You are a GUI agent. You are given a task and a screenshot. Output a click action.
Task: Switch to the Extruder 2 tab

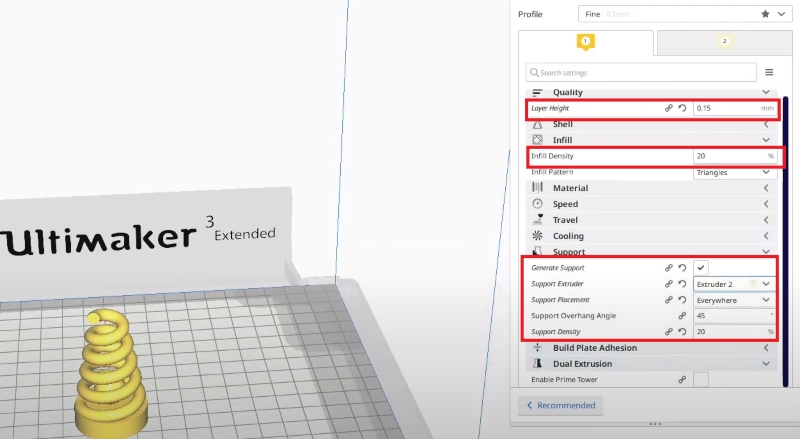724,42
